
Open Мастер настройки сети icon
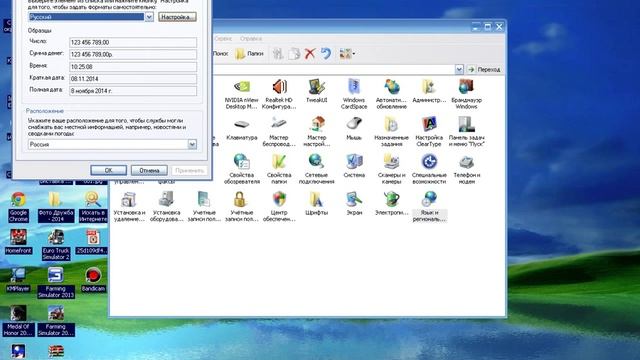click(x=317, y=132)
